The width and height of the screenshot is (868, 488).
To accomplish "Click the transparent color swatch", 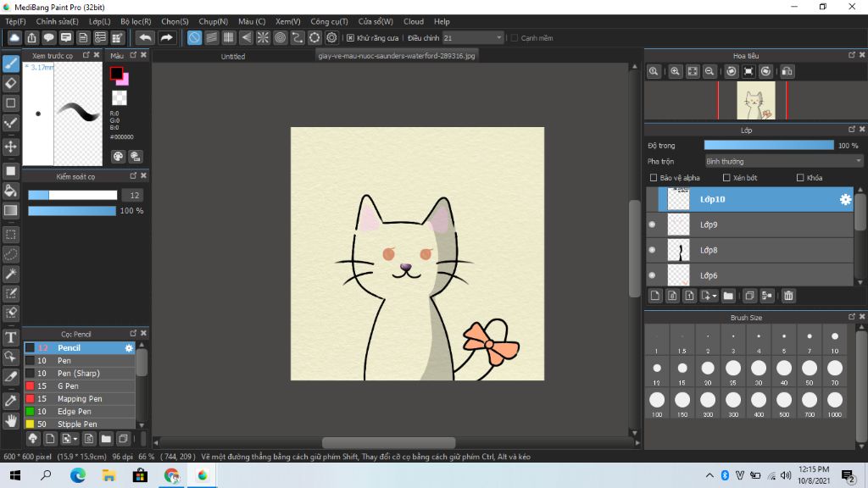I will [119, 98].
